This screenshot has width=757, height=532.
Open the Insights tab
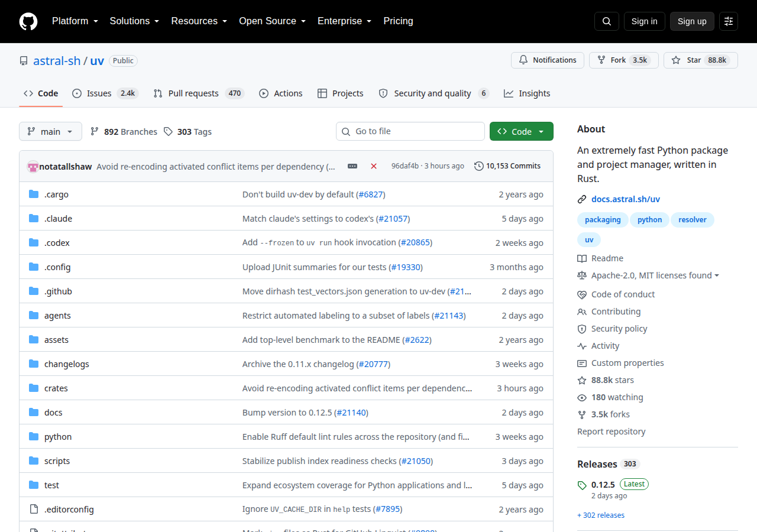click(527, 93)
